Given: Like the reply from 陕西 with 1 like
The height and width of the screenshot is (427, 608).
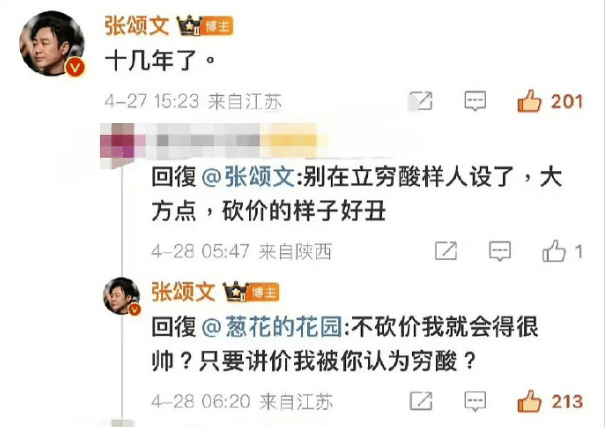Looking at the screenshot, I should click(x=554, y=251).
